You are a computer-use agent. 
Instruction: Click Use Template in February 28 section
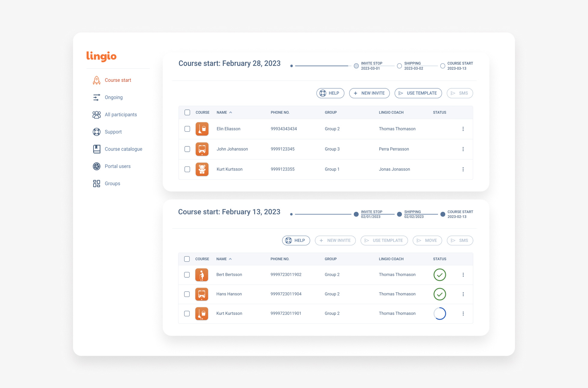click(x=418, y=93)
